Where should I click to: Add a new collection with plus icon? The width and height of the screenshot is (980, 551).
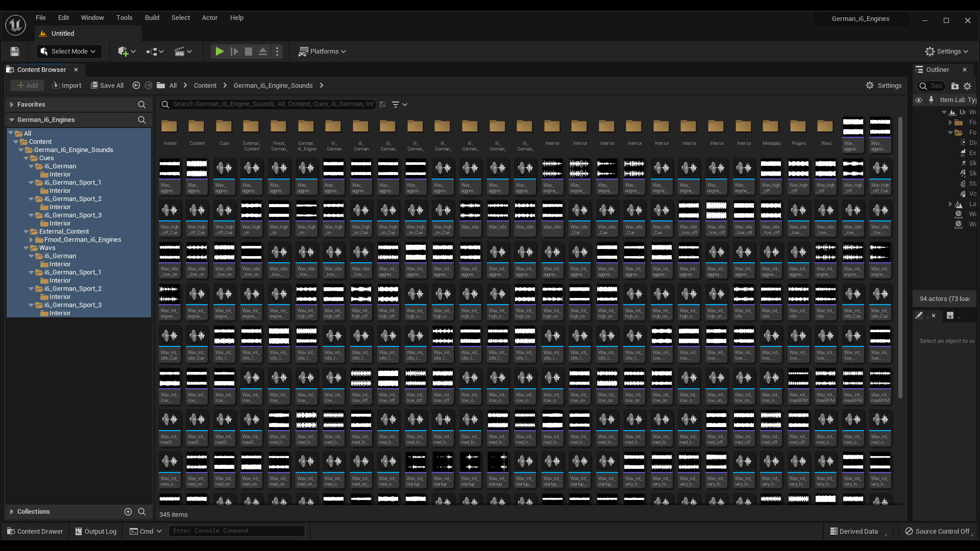(128, 512)
